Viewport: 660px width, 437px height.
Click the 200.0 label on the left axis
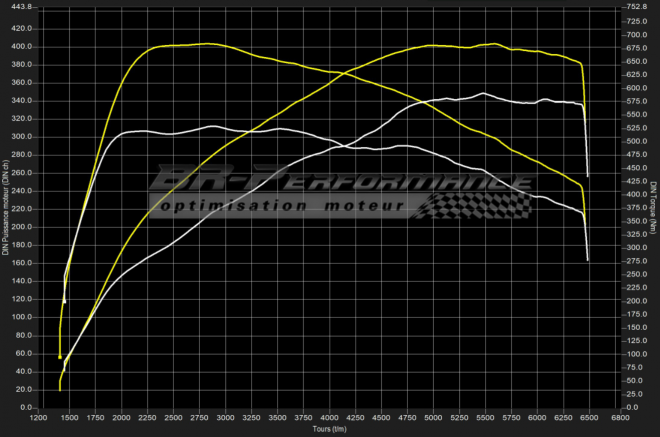(21, 227)
